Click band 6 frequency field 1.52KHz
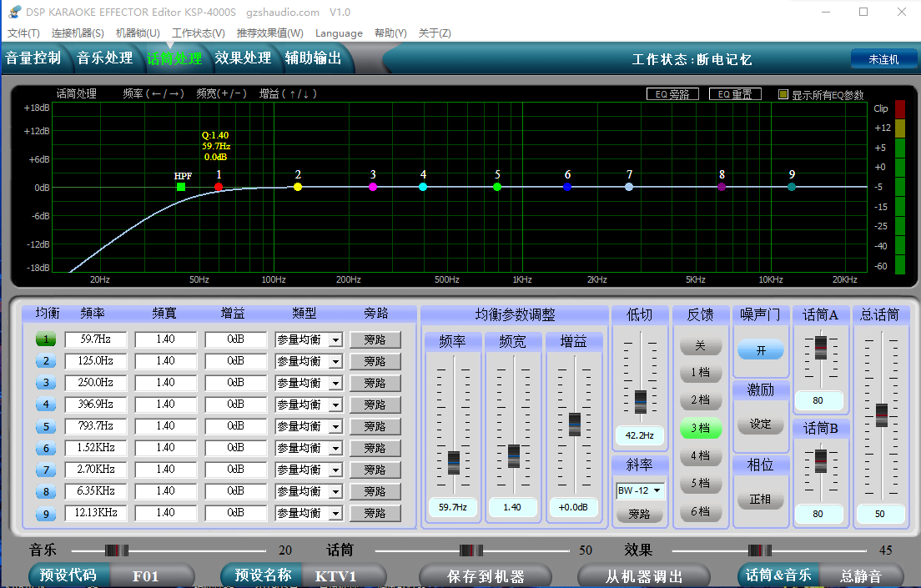The width and height of the screenshot is (921, 588). [96, 448]
